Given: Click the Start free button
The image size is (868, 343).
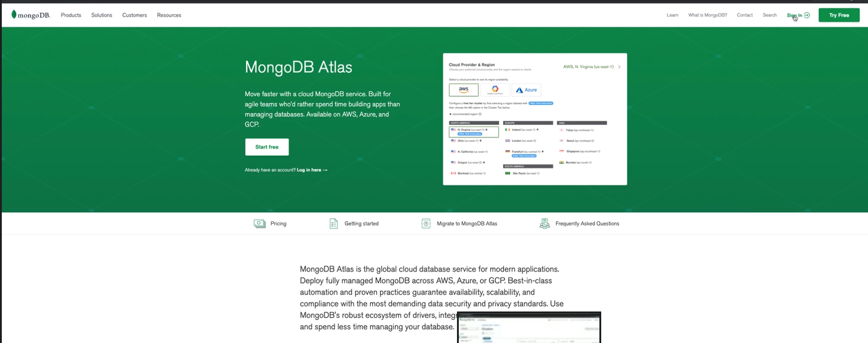Looking at the screenshot, I should (x=267, y=147).
